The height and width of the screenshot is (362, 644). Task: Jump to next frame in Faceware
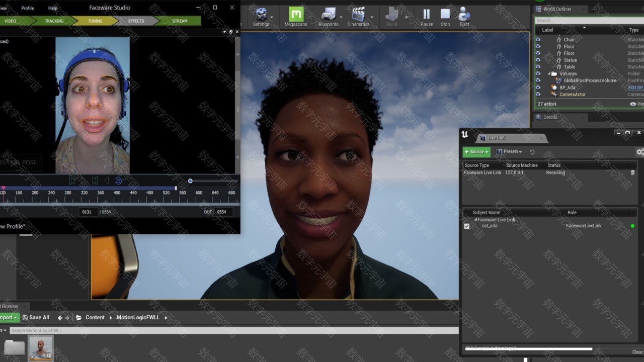(95, 180)
